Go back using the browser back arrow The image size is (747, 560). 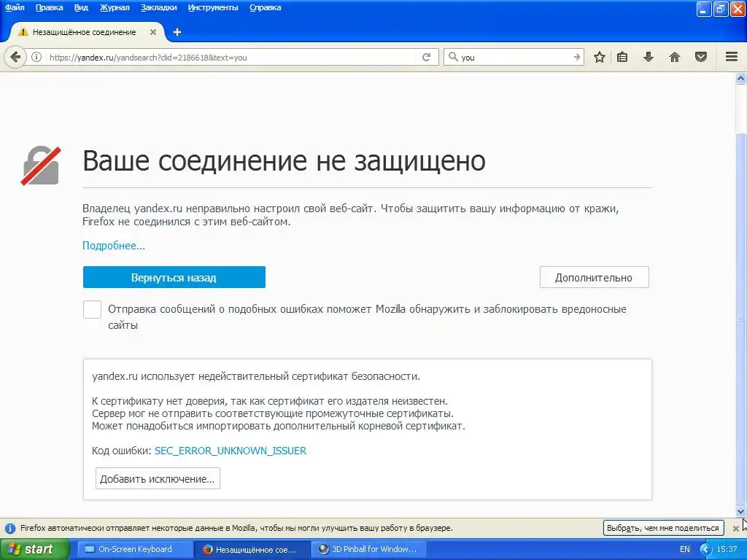point(15,58)
